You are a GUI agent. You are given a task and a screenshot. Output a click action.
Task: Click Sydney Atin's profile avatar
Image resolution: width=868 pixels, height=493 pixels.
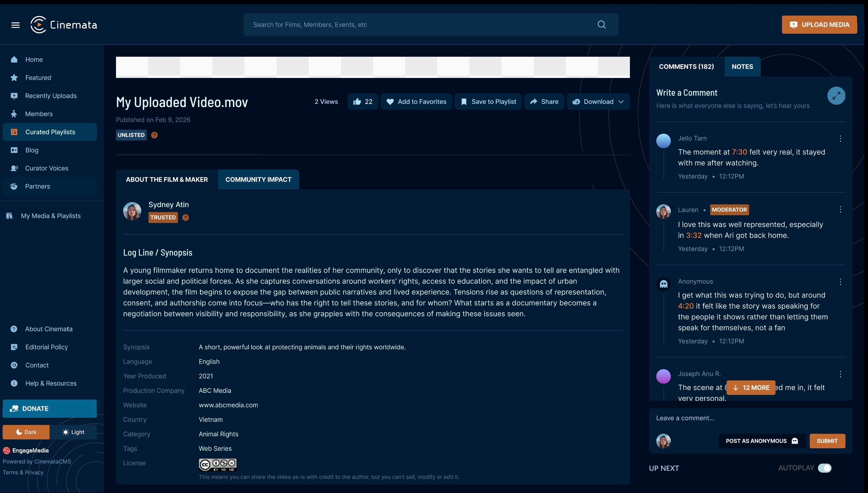point(132,211)
